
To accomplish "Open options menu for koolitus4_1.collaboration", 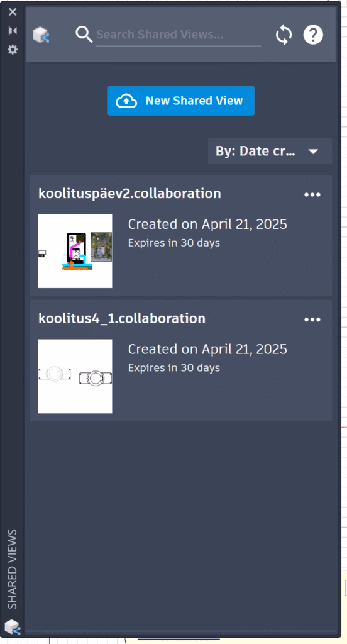I will 312,319.
